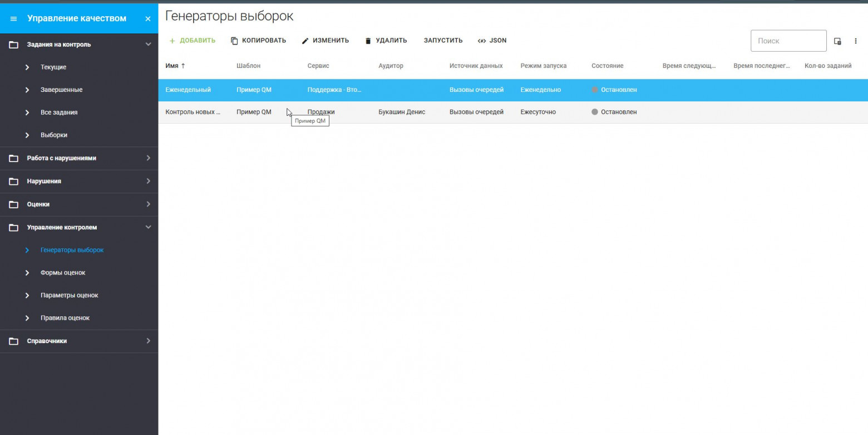Click the Копировать button
This screenshot has width=868, height=435.
point(258,41)
